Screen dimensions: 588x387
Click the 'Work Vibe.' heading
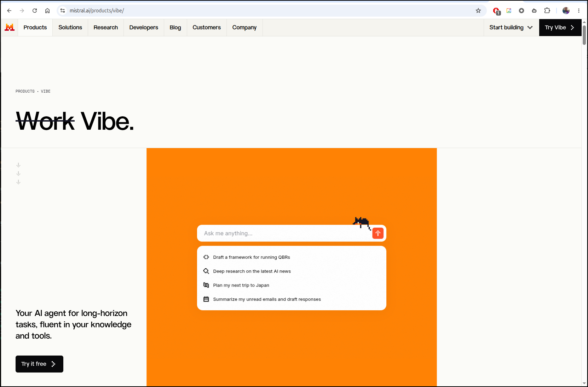click(75, 121)
